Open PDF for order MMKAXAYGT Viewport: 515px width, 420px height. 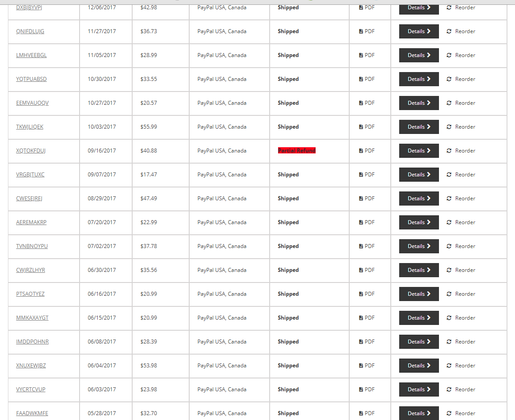coord(366,318)
